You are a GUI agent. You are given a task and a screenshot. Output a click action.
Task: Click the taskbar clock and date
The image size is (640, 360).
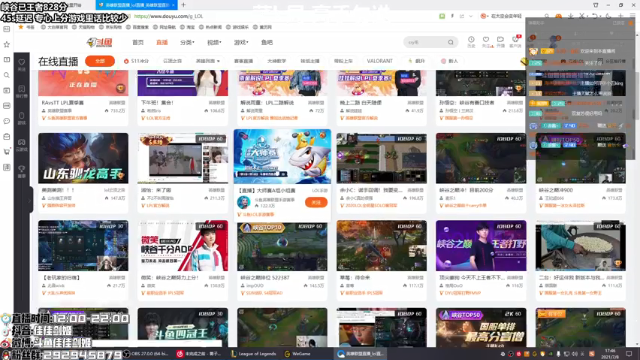[x=611, y=353]
